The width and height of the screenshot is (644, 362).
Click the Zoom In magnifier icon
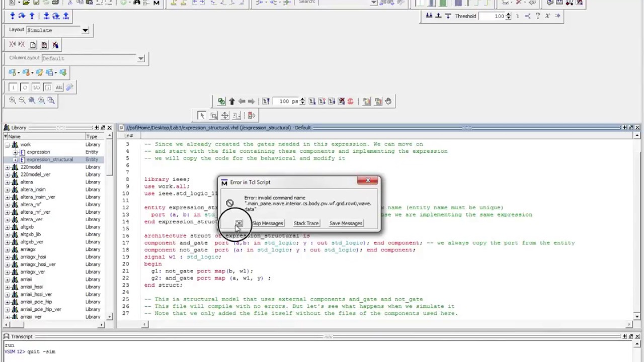pos(13,100)
